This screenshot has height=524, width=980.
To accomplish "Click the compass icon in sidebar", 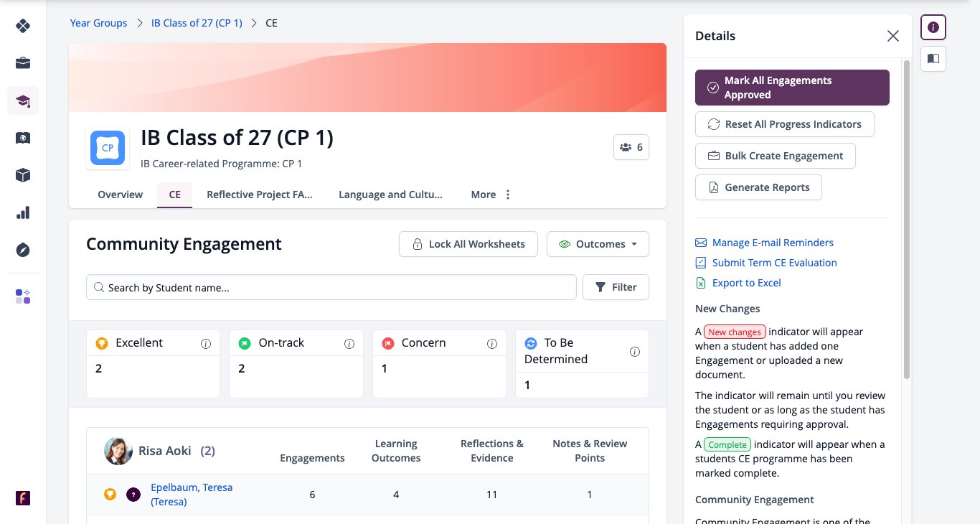I will point(23,250).
